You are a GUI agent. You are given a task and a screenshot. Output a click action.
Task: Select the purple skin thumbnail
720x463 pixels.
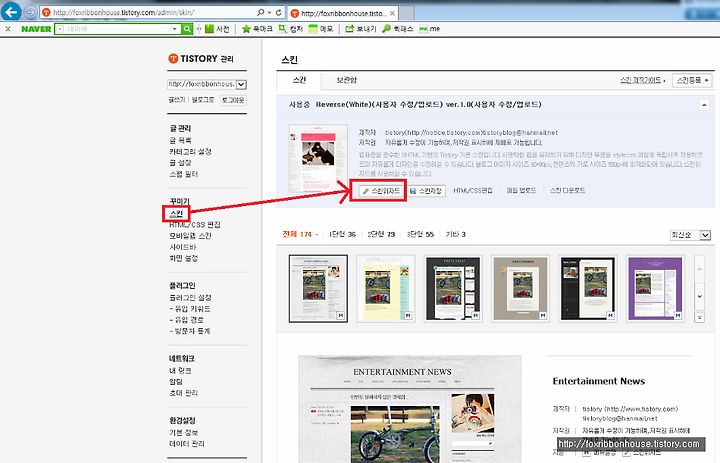pos(655,289)
